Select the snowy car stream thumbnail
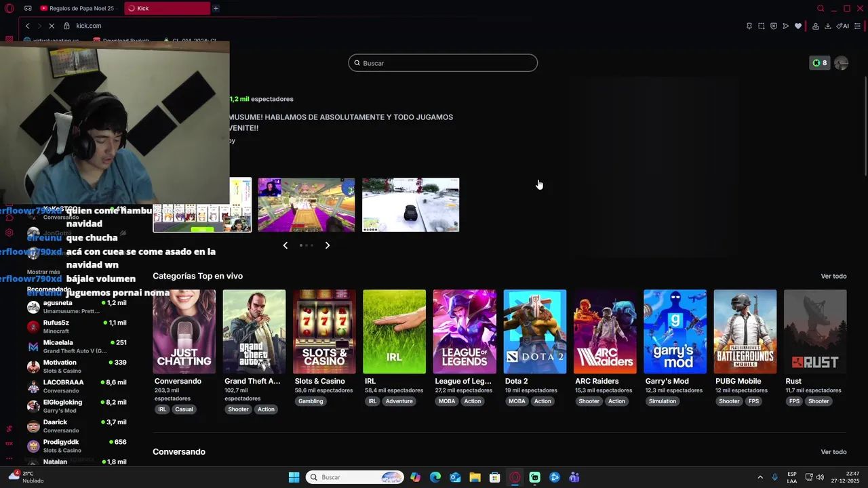Viewport: 868px width, 488px height. (410, 205)
